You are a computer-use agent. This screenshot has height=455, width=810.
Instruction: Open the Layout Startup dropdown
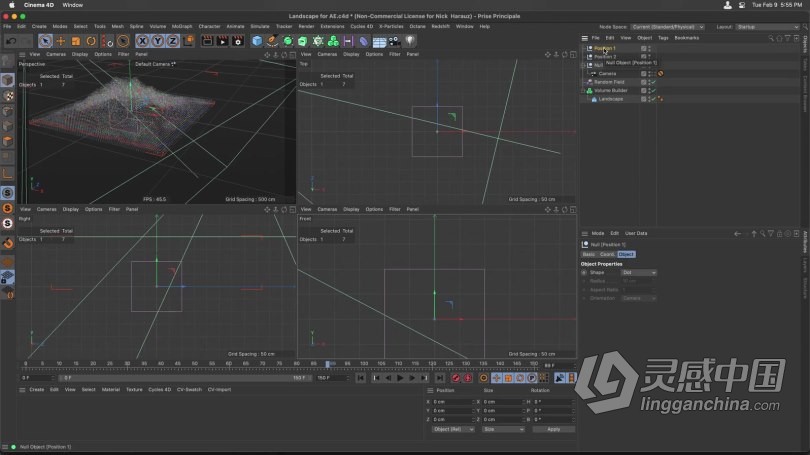click(x=768, y=27)
